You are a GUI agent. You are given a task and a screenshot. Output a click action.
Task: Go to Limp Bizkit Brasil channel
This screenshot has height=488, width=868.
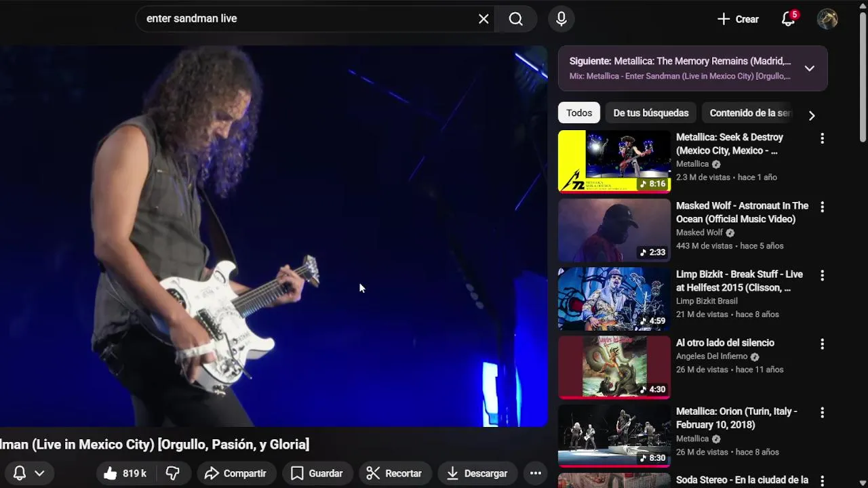point(707,301)
